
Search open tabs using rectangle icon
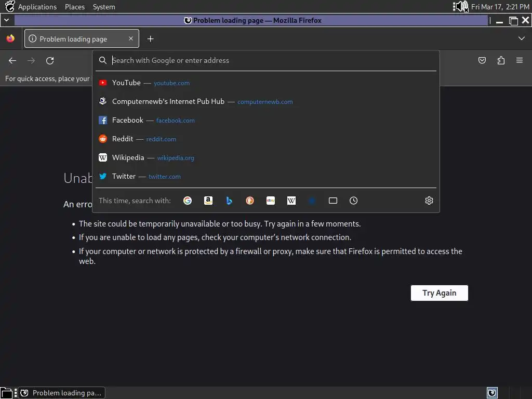(x=333, y=201)
